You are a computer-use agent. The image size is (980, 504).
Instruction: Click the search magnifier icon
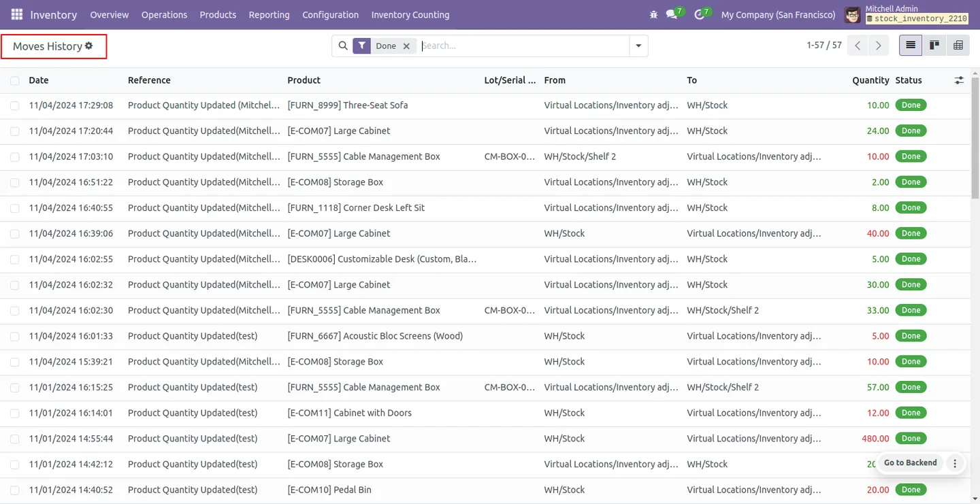(343, 46)
